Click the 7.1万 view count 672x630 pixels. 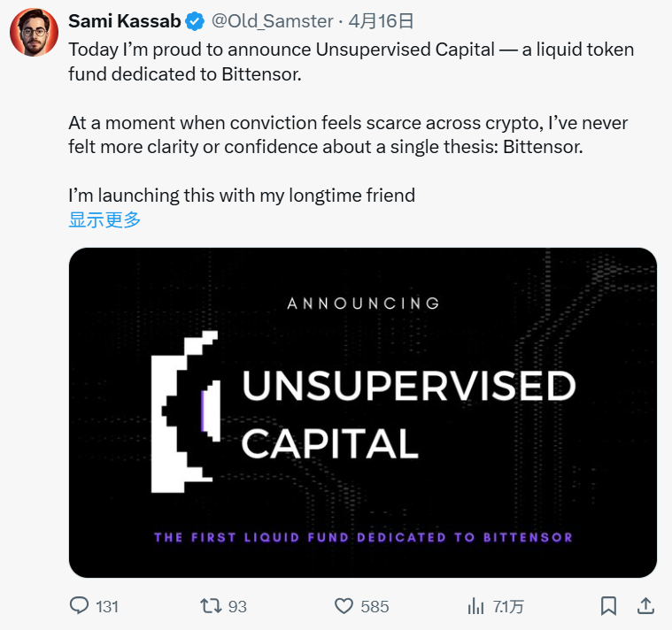508,607
